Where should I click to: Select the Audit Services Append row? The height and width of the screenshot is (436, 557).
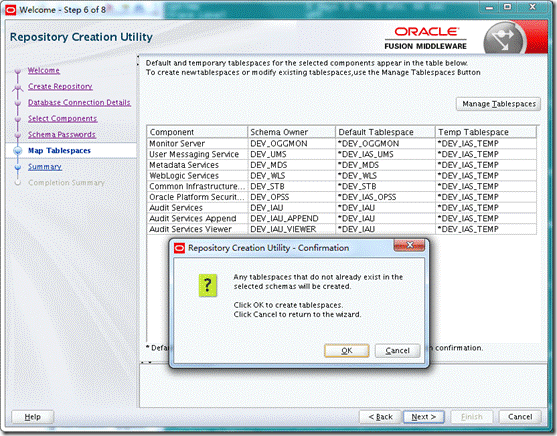point(342,218)
